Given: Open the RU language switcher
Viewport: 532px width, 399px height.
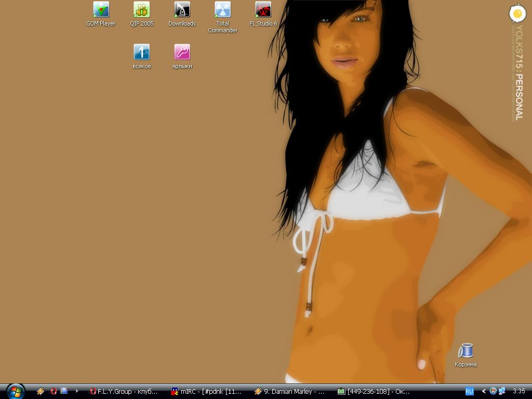Looking at the screenshot, I should [469, 392].
